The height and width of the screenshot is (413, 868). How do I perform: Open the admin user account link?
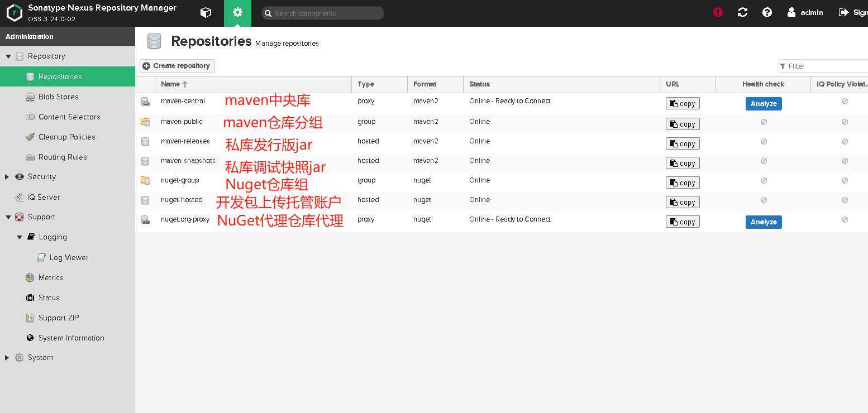coord(805,12)
